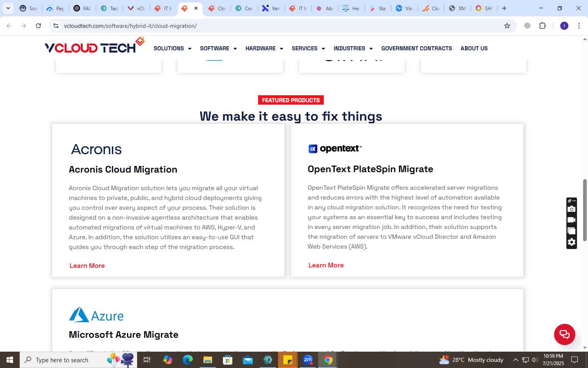588x368 pixels.
Task: Switch to the XM browser tab
Action: click(x=457, y=8)
